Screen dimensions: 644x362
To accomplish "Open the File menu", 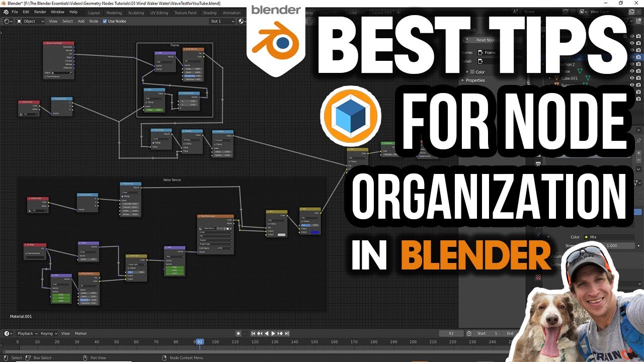I will [x=14, y=12].
